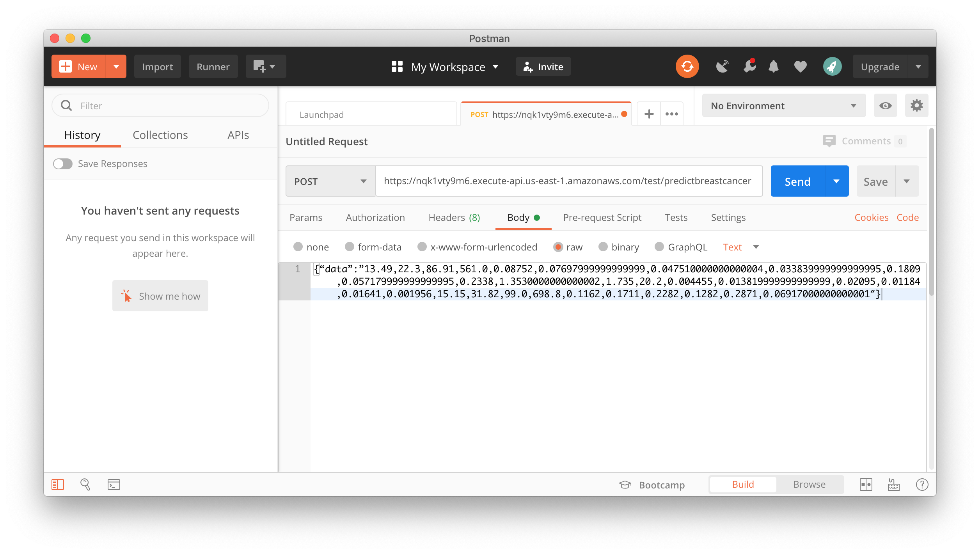Switch to the APIs tab
Image resolution: width=980 pixels, height=554 pixels.
tap(238, 135)
